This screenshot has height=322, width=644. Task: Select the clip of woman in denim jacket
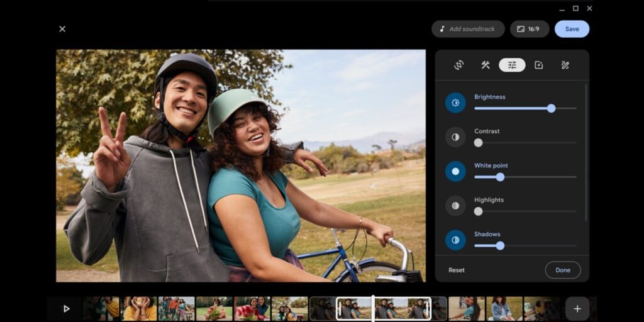(504, 308)
